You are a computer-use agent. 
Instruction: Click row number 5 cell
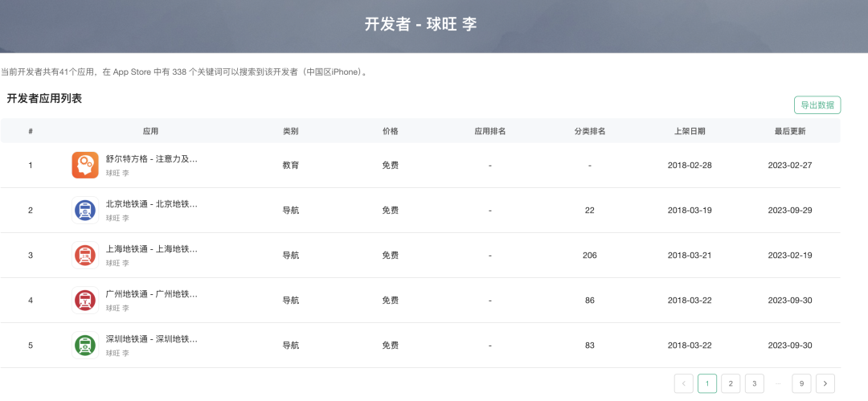(31, 345)
